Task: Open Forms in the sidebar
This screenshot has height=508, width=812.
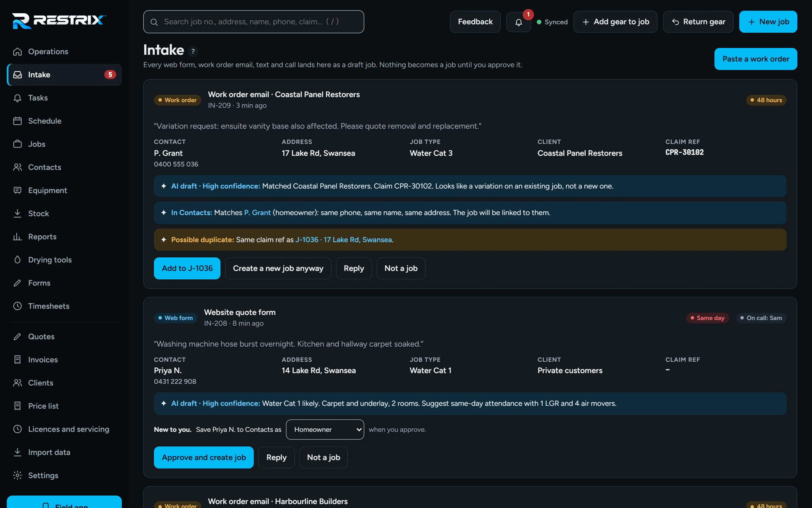Action: tap(64, 283)
